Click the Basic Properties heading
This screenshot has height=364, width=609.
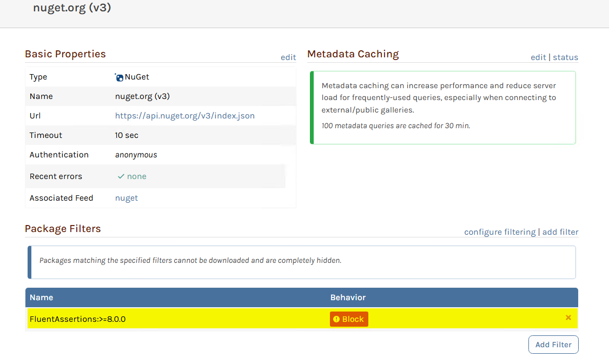point(65,54)
